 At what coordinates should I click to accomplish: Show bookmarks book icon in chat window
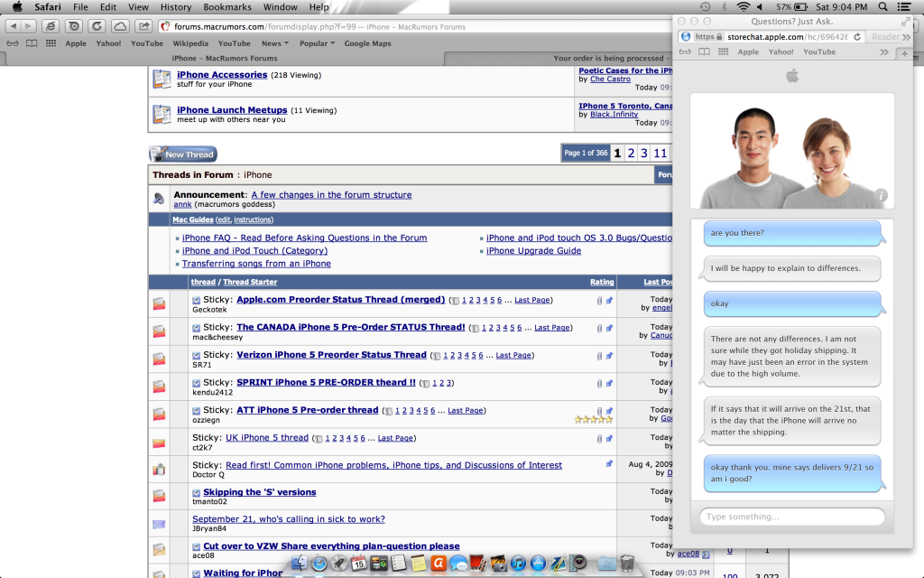pyautogui.click(x=704, y=51)
